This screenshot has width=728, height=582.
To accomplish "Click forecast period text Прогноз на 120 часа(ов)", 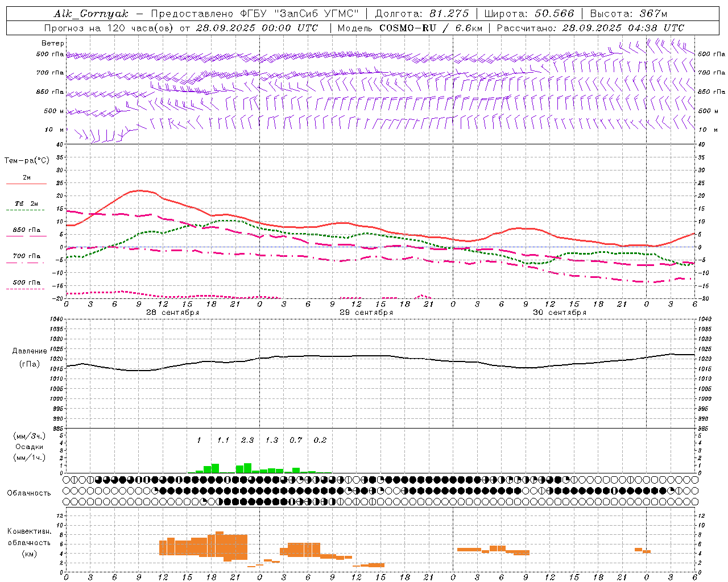I will 110,28.
